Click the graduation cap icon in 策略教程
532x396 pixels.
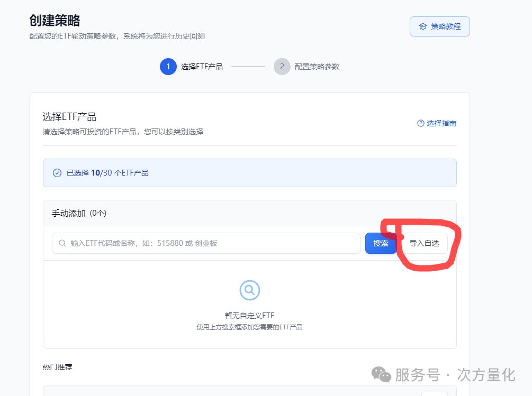[x=422, y=26]
